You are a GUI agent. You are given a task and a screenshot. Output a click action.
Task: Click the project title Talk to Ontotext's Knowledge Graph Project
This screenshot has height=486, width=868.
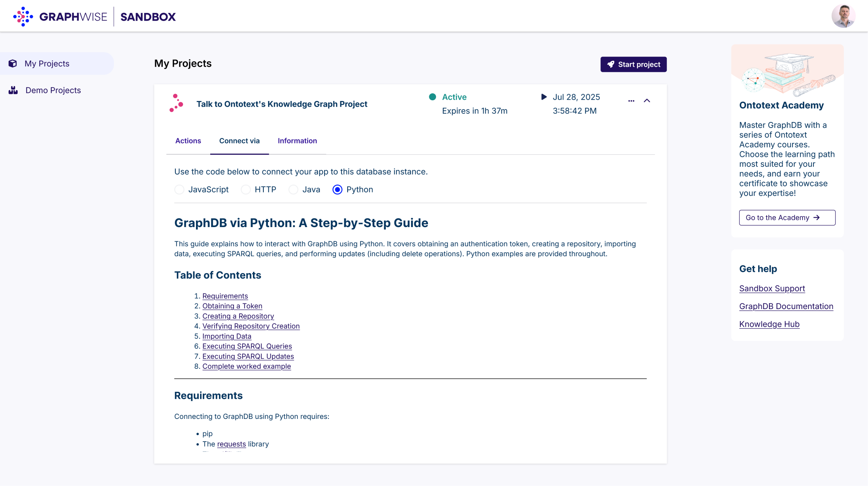[x=282, y=104]
